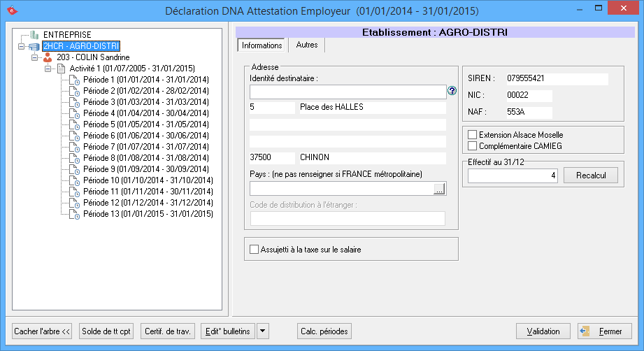Open help for Identité destinataire field
The height and width of the screenshot is (351, 644).
(x=452, y=91)
